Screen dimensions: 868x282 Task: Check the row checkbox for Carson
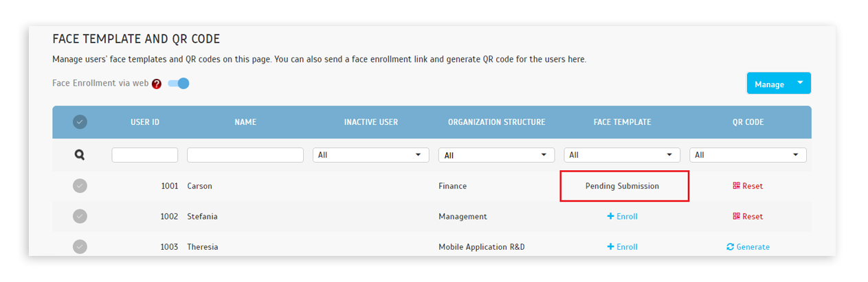tap(80, 186)
